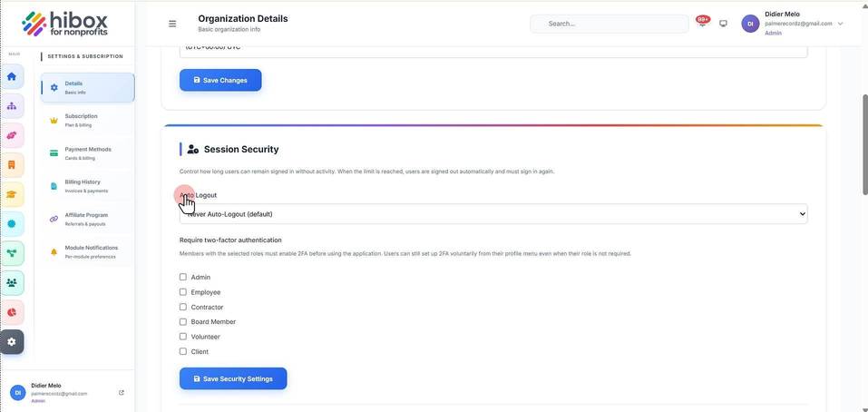
Task: Open the Auto Logout dropdown
Action: [493, 214]
